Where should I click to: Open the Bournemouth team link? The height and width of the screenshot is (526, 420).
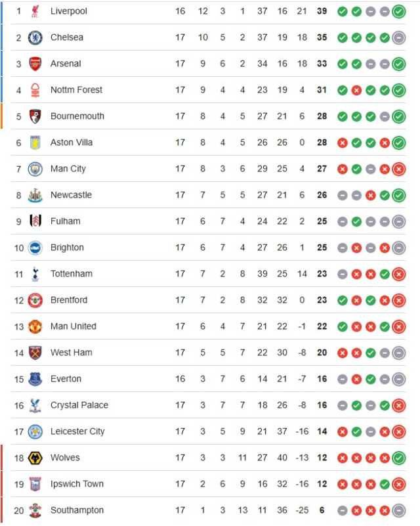click(77, 116)
